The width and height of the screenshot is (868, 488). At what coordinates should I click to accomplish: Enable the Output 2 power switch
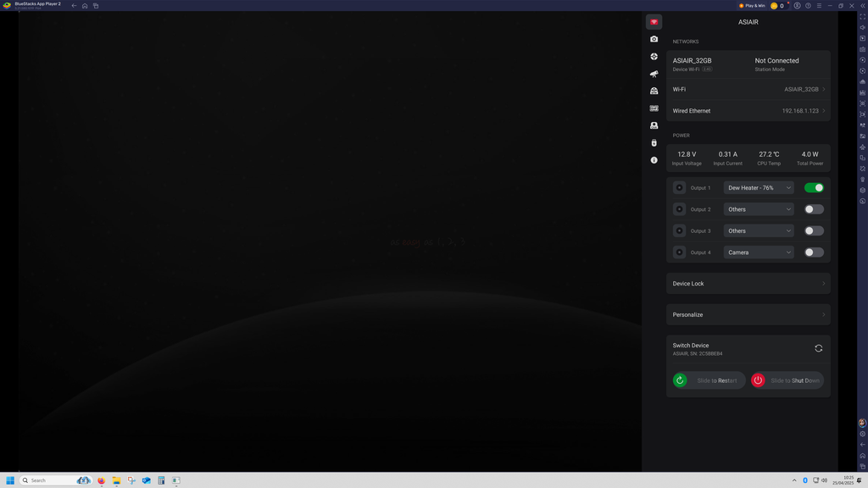(x=814, y=209)
